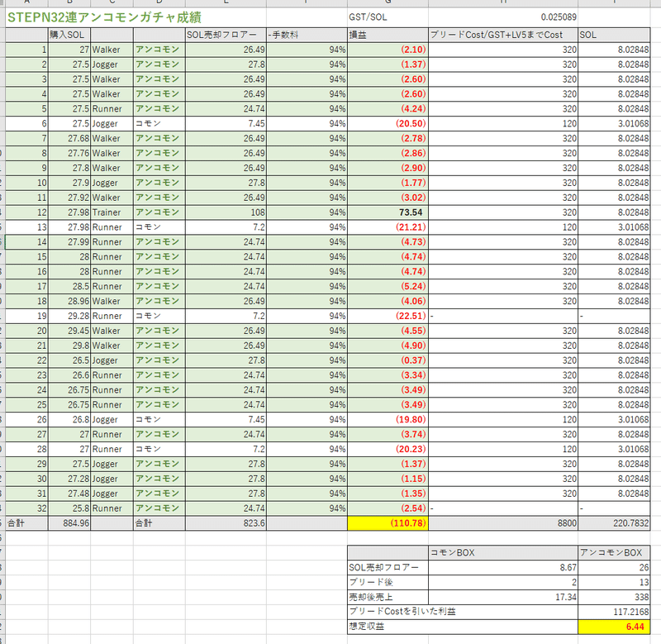Select purchase price cell 27.92

tap(69, 198)
